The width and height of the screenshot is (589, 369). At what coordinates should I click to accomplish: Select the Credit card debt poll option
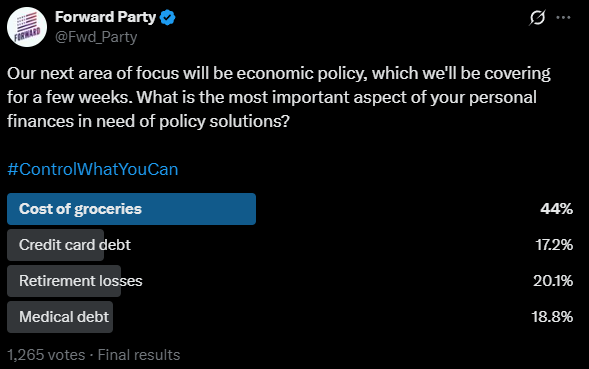[x=75, y=245]
